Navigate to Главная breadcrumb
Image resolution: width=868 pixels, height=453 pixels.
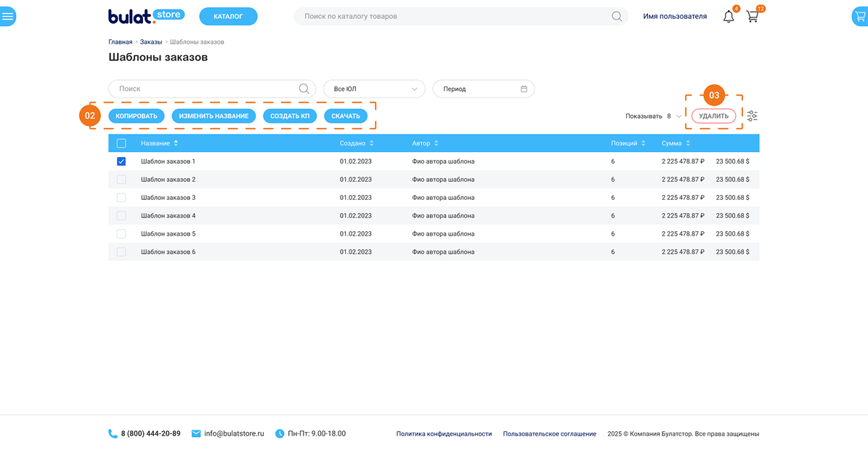(121, 42)
